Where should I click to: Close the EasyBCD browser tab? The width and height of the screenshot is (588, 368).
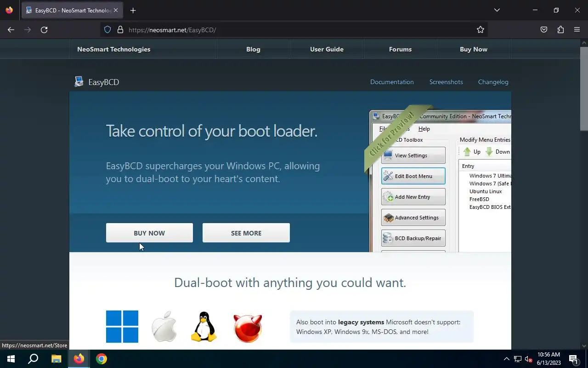tap(115, 10)
